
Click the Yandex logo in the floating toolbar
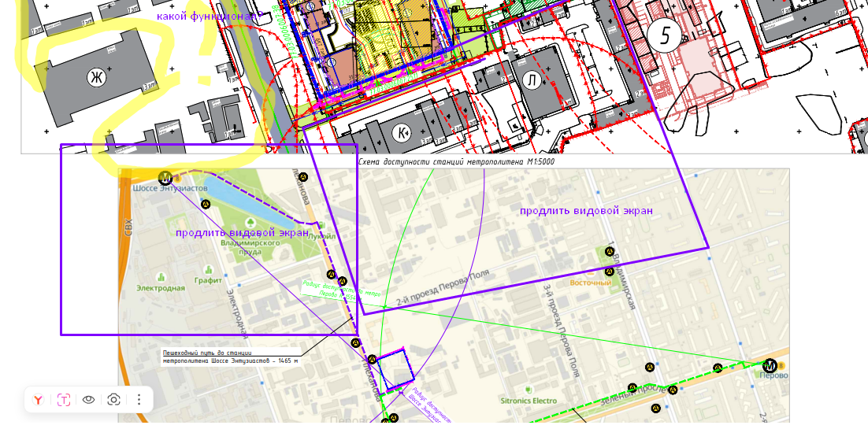point(38,400)
